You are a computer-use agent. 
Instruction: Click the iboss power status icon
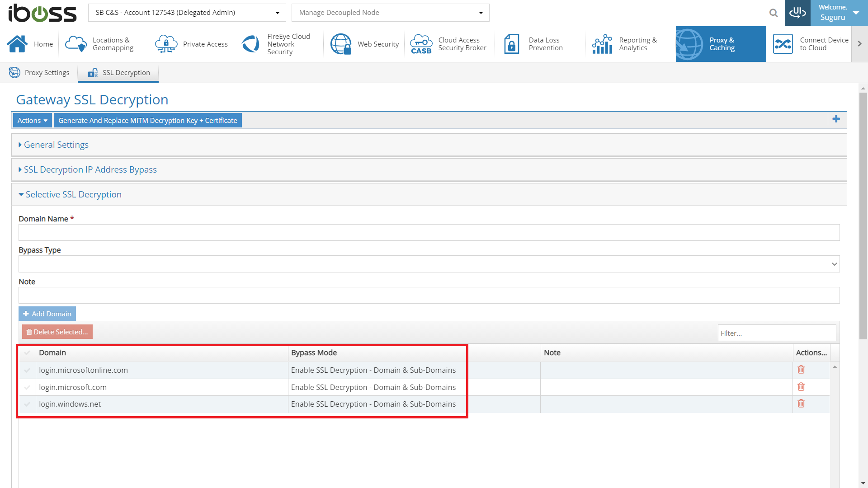(x=797, y=13)
